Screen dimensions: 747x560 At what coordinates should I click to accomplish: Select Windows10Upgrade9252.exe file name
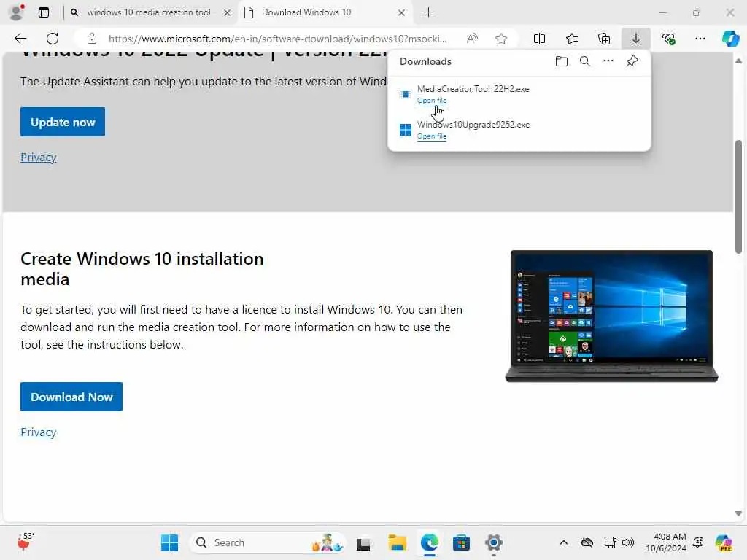pos(473,124)
